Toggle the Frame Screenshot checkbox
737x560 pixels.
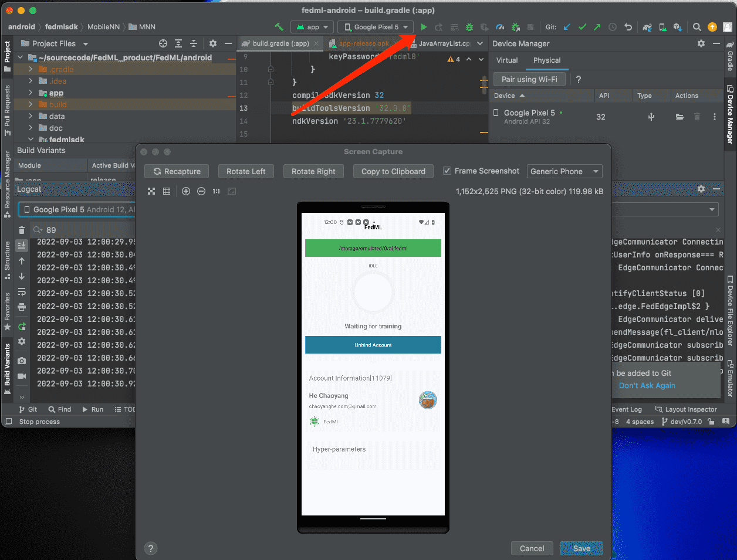click(x=447, y=171)
